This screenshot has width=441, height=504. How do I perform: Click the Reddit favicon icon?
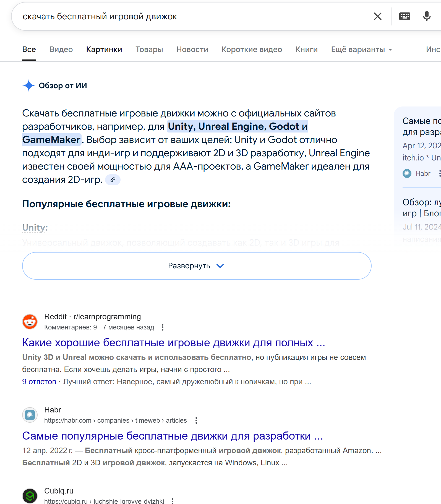tap(30, 322)
